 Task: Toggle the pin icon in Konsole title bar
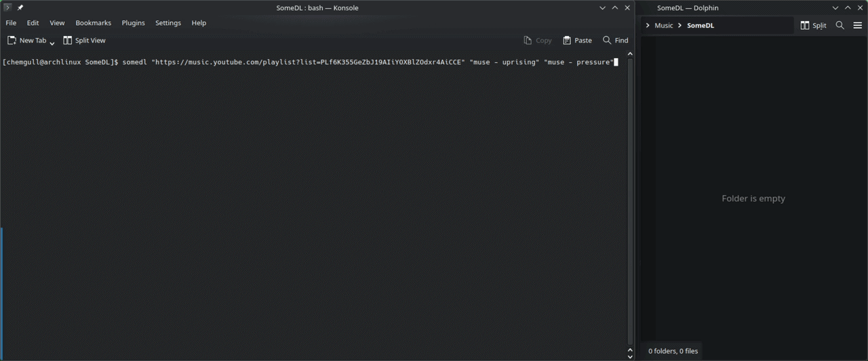(20, 7)
